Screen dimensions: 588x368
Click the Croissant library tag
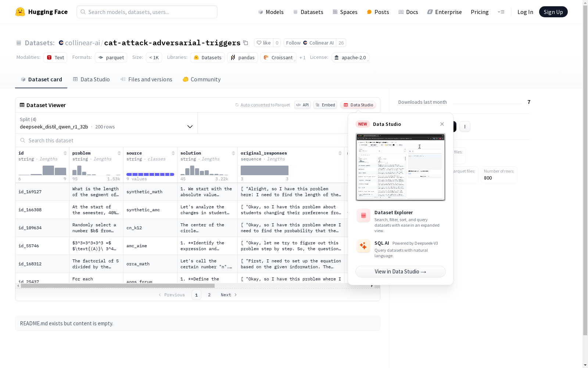coord(278,57)
